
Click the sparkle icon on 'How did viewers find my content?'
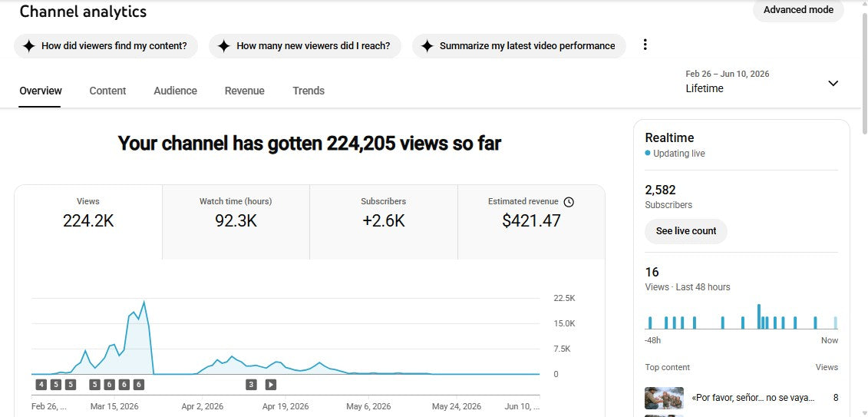click(x=29, y=46)
